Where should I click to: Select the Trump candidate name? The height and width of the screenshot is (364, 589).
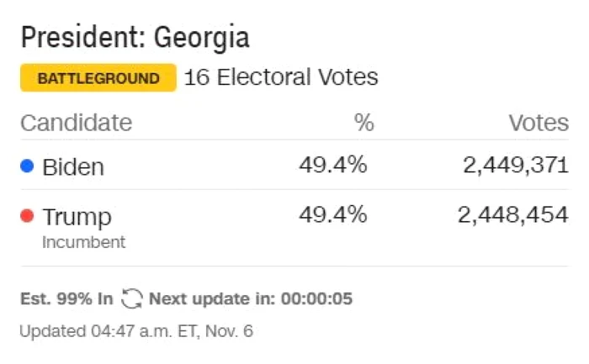[77, 217]
